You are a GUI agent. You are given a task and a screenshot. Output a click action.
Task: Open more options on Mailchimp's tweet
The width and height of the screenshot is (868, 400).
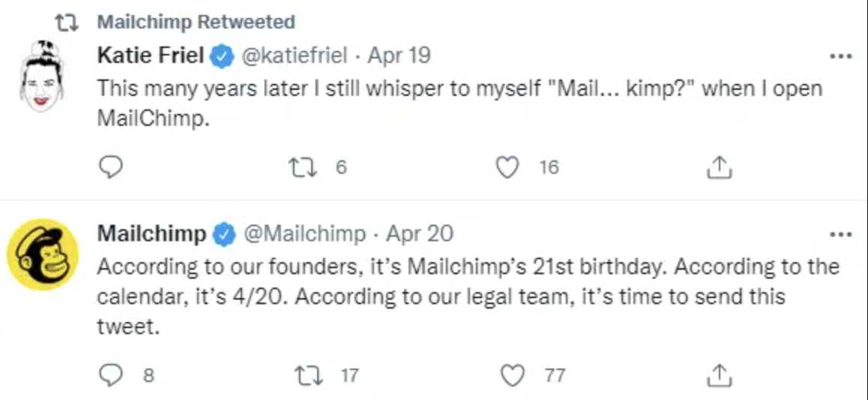[x=840, y=234]
